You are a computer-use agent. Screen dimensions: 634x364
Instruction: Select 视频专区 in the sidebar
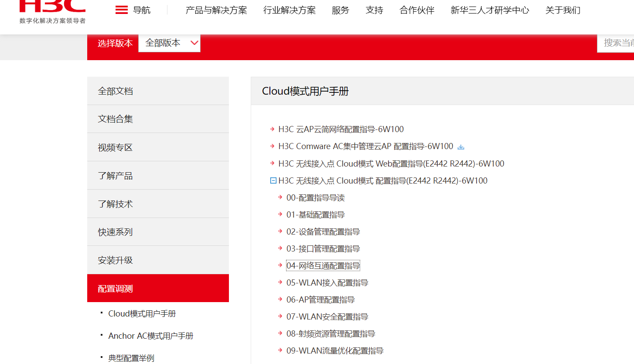(x=158, y=147)
